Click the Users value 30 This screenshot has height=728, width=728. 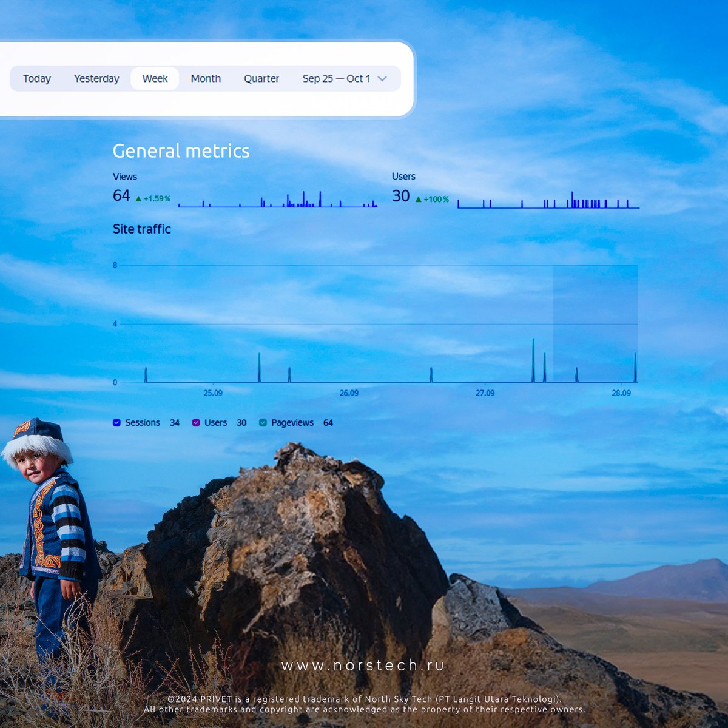tap(401, 196)
